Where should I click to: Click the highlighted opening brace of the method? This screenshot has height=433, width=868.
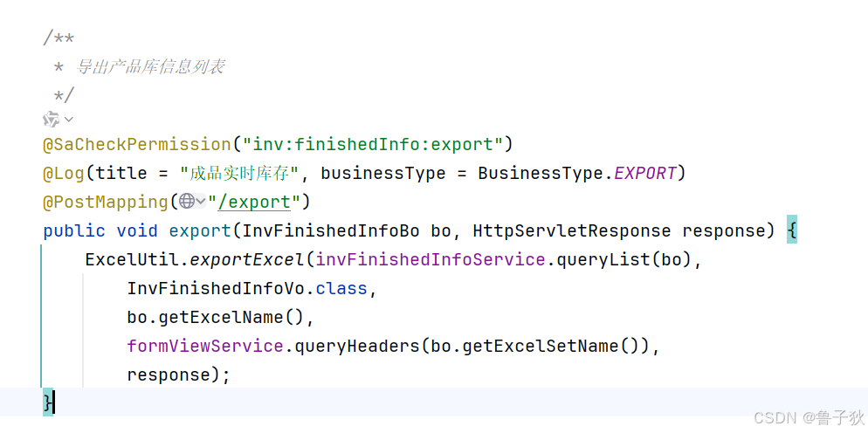[x=792, y=230]
